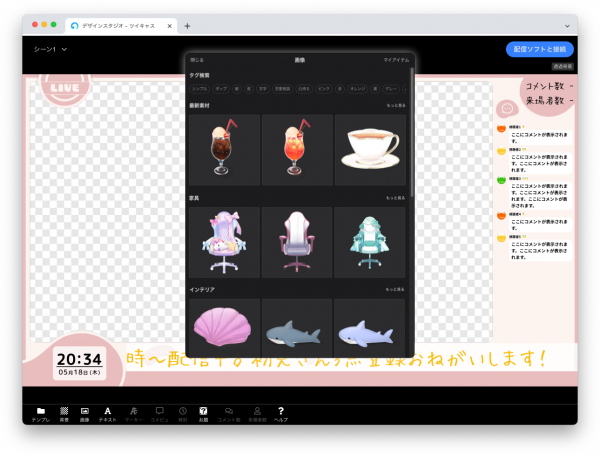The image size is (600, 456).
Task: Open the 背景 background tool
Action: [64, 415]
